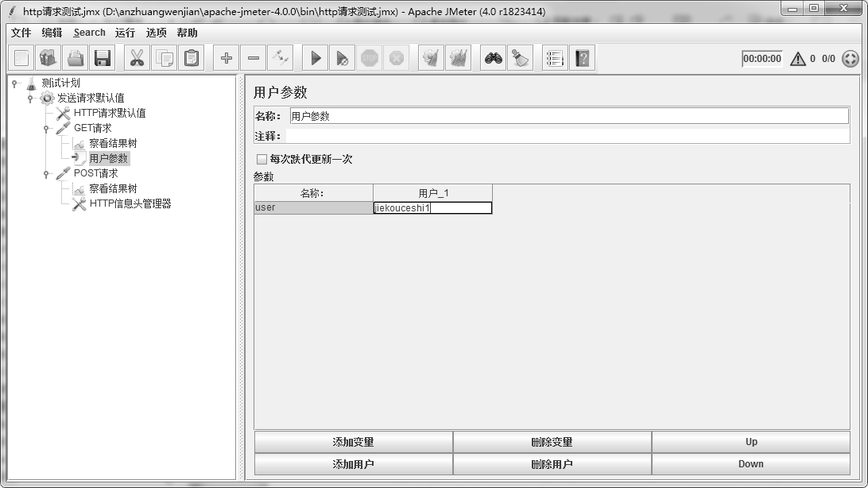The image size is (868, 488).
Task: Select the user name cell
Action: [x=313, y=208]
